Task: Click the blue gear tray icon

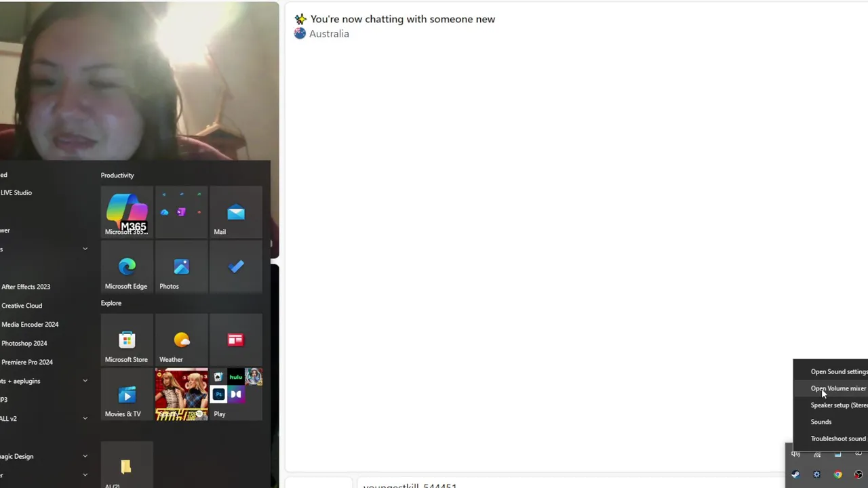Action: pos(816,474)
